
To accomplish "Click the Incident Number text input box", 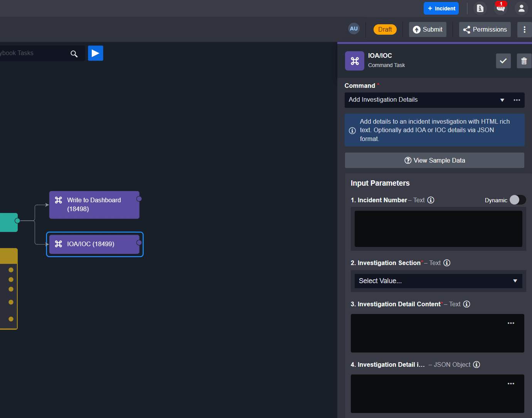I will click(x=438, y=229).
